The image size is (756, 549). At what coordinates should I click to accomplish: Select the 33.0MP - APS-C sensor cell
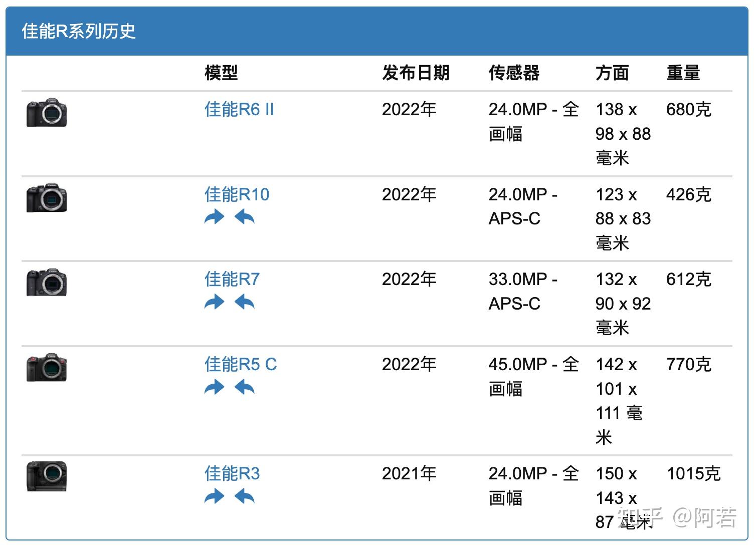coord(523,292)
